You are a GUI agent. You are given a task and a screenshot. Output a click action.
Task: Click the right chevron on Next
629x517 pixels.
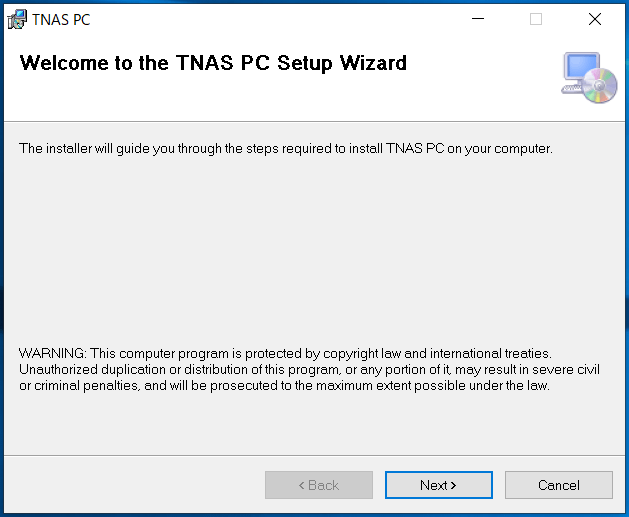453,485
